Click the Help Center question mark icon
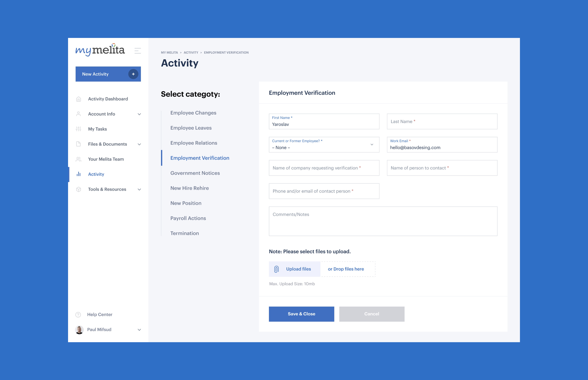The width and height of the screenshot is (588, 380). 78,315
